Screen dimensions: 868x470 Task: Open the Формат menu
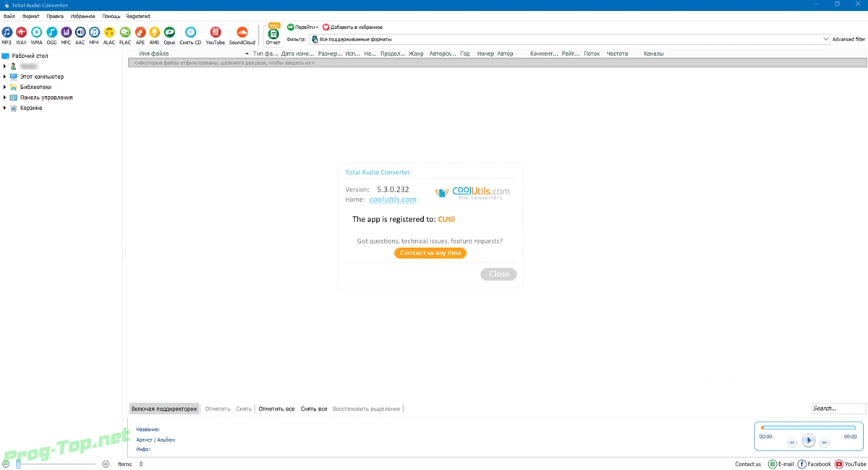coord(31,16)
